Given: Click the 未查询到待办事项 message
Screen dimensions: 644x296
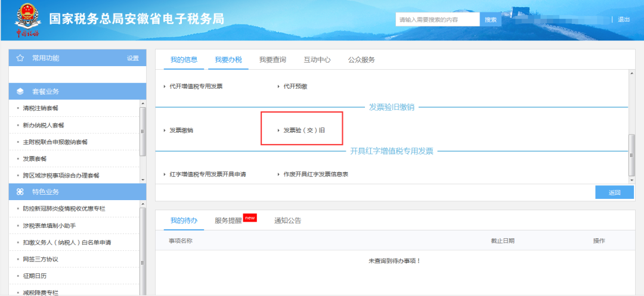Looking at the screenshot, I should pos(395,261).
